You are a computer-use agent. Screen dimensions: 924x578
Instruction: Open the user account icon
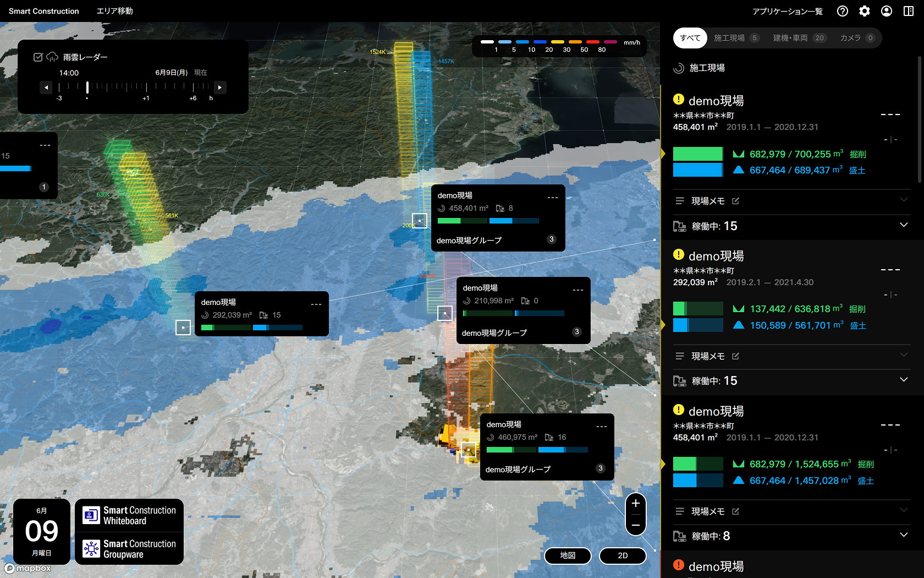(x=887, y=11)
